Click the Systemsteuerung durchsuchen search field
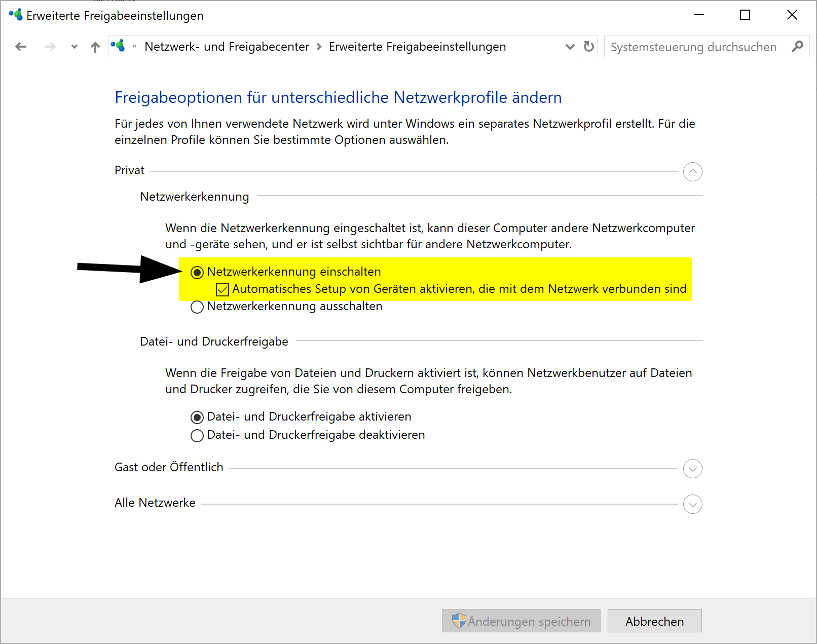Image resolution: width=817 pixels, height=644 pixels. pos(694,46)
